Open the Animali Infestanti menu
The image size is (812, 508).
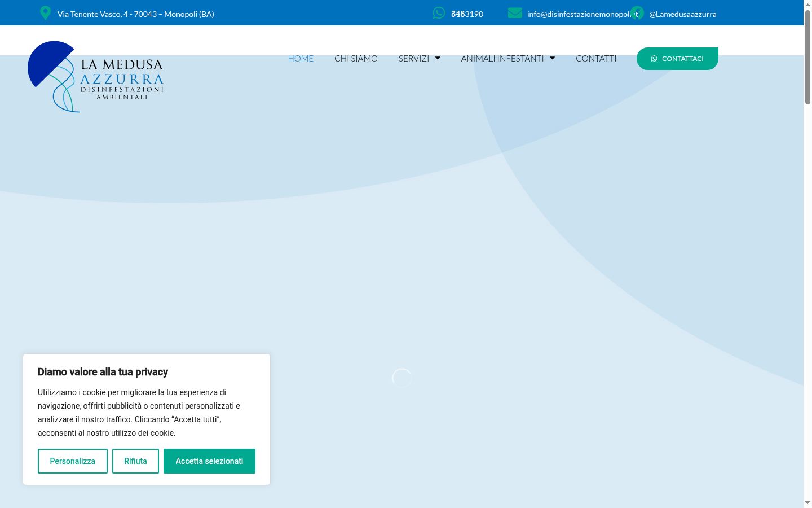(502, 58)
